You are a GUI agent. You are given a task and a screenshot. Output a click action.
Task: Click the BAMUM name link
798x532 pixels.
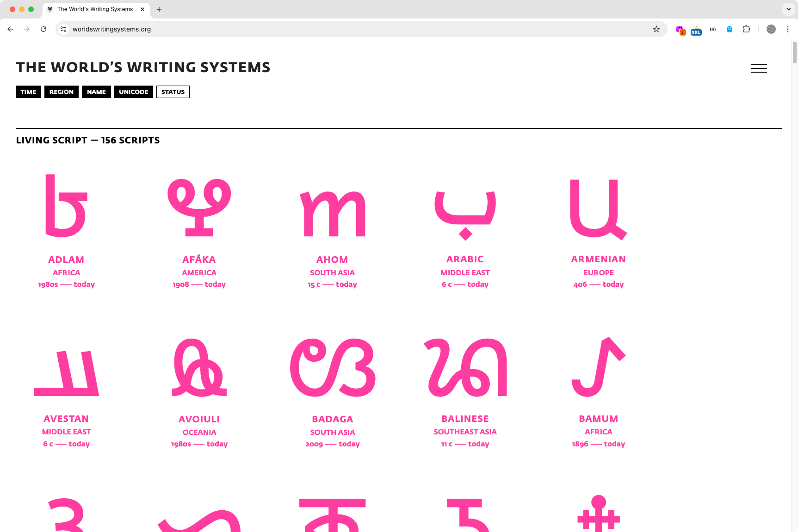(598, 419)
